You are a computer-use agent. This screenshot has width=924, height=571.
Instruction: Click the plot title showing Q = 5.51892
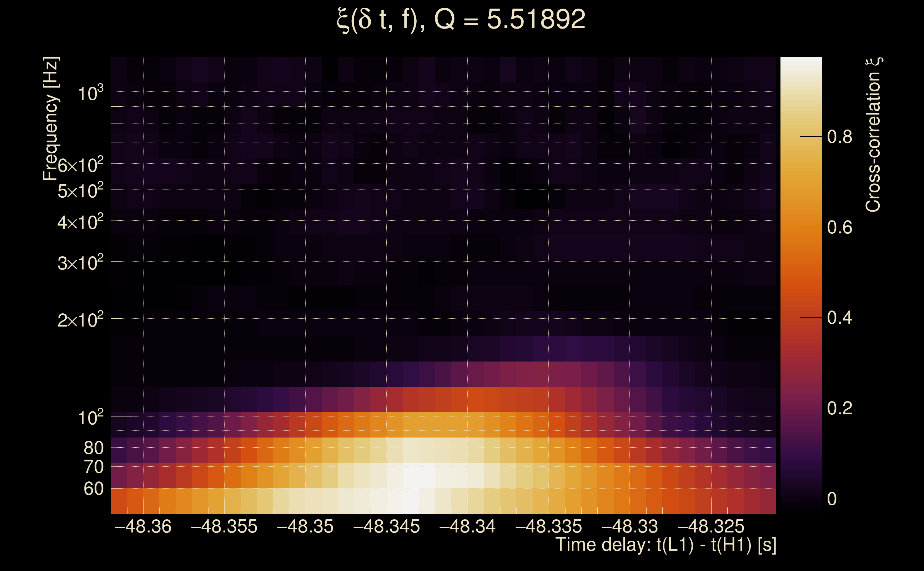[461, 20]
